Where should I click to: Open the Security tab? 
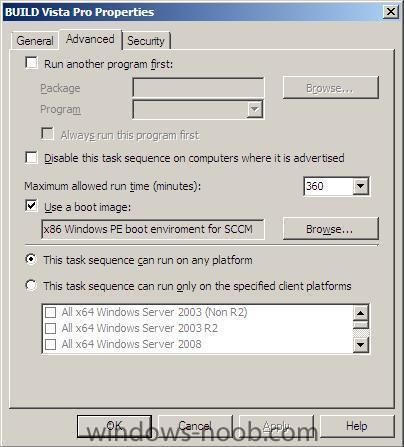pyautogui.click(x=146, y=41)
